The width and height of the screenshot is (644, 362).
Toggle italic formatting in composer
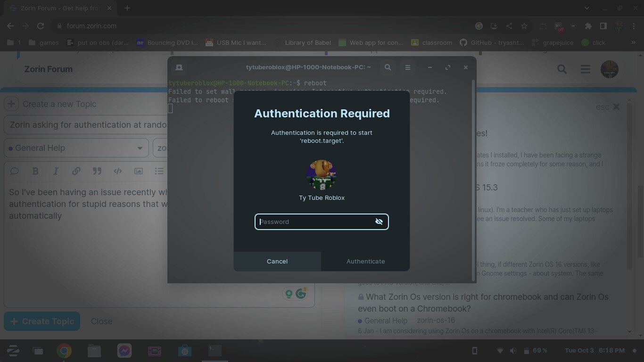(56, 171)
